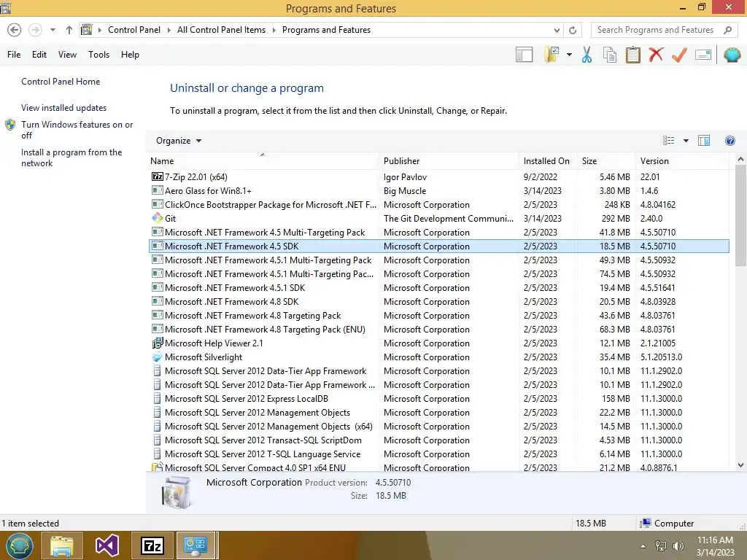Select Microsoft .NET Framework 4.5.1 SDK row
Screen dimensions: 747x560
(439, 288)
